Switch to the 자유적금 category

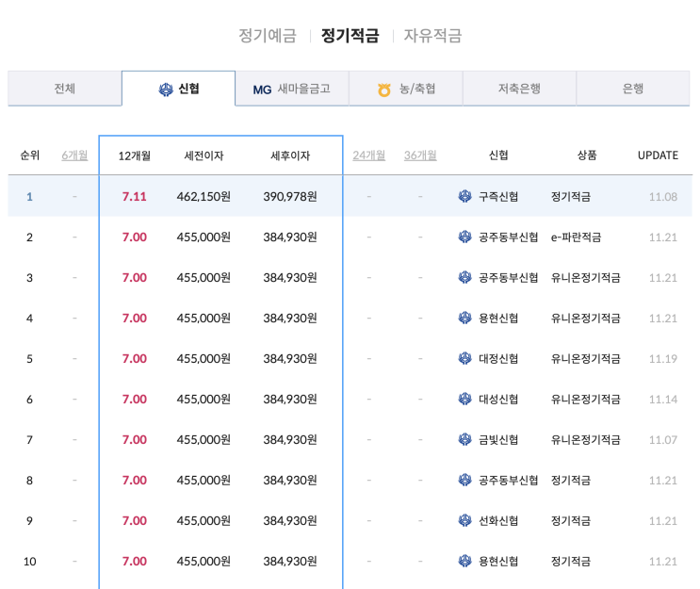432,35
